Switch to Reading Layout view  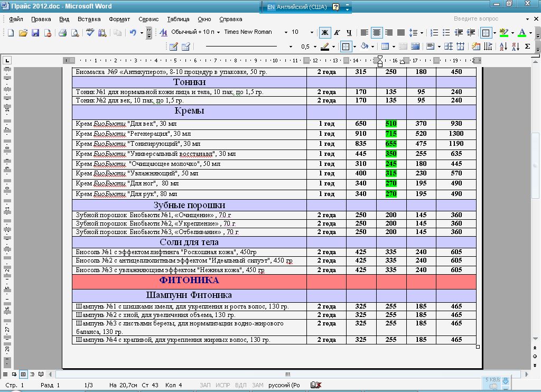[41, 374]
